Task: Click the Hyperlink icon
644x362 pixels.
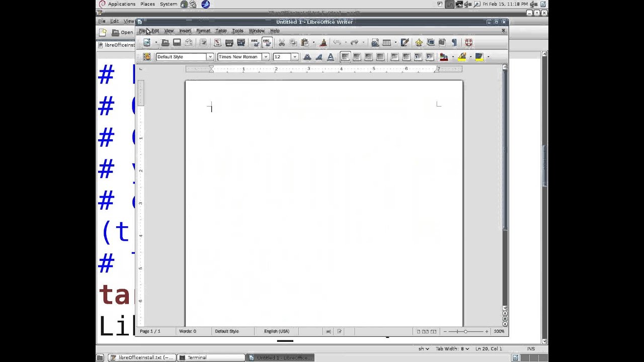Action: click(375, 42)
